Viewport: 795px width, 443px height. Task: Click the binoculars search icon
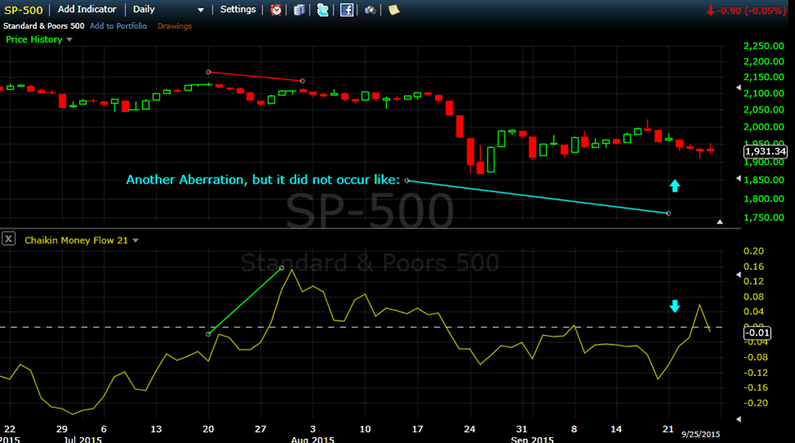371,10
